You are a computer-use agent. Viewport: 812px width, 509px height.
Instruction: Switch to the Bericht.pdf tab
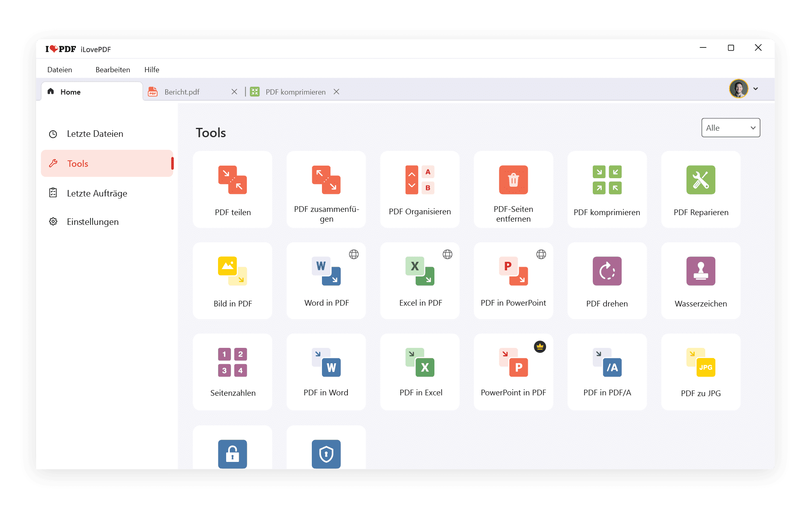182,92
